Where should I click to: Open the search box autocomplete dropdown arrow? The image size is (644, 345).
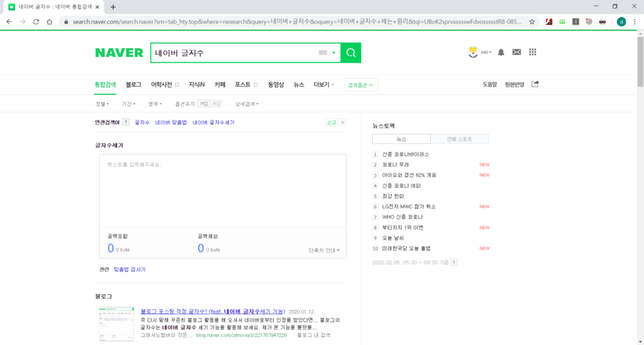pyautogui.click(x=334, y=52)
